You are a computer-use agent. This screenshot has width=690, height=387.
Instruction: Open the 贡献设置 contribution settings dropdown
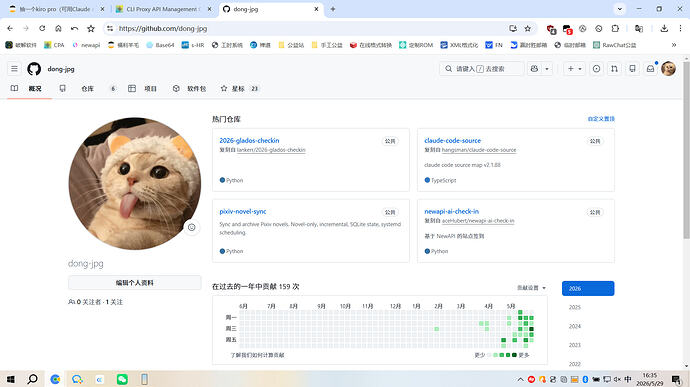(531, 288)
